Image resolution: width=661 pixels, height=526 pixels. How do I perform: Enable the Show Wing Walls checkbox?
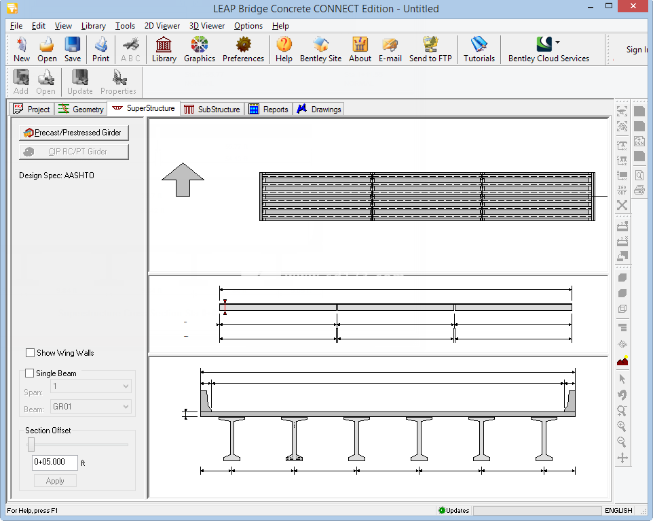[x=30, y=352]
